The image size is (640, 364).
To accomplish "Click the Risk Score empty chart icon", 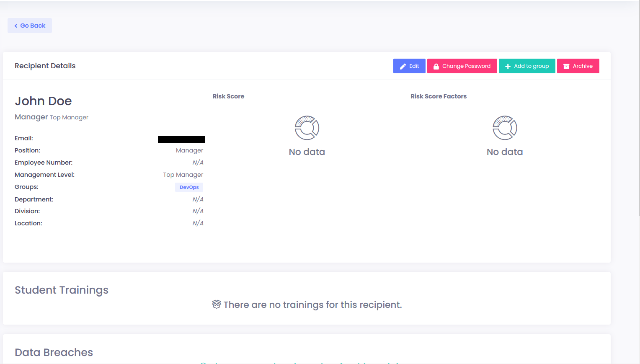I will [307, 128].
